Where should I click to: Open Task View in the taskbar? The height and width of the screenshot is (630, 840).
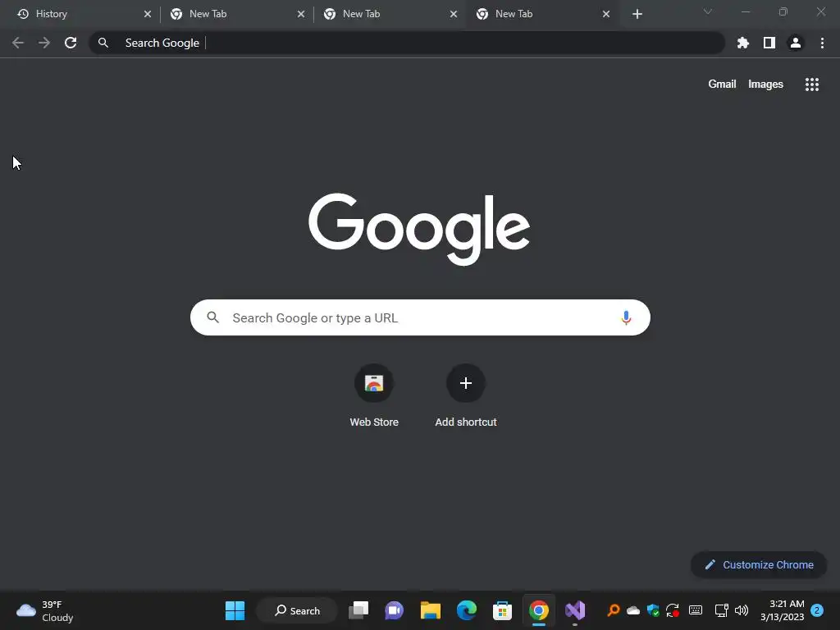[x=358, y=610]
